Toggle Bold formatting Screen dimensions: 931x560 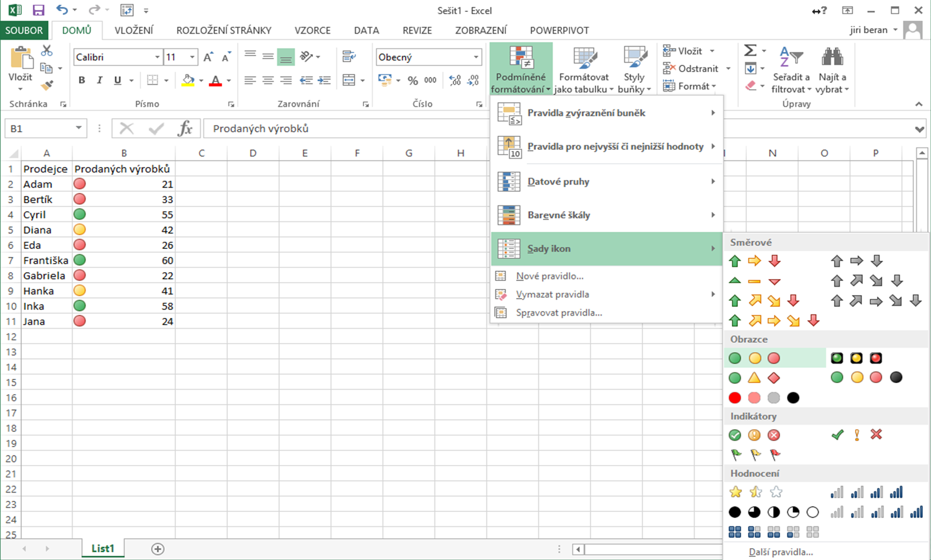point(81,80)
